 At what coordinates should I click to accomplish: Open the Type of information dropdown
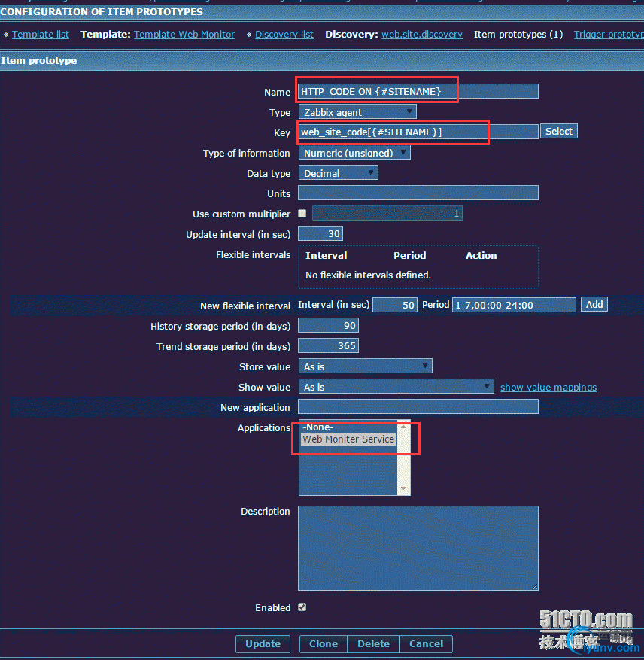click(354, 153)
